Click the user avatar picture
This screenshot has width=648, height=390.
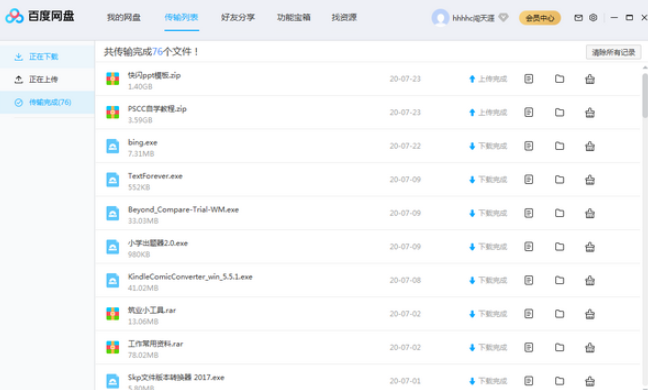pos(440,17)
